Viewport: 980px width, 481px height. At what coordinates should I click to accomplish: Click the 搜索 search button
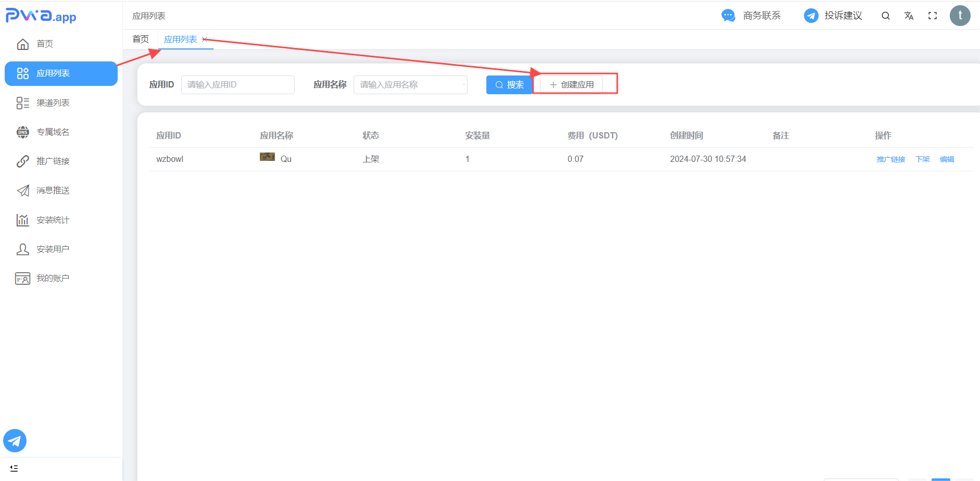[509, 85]
